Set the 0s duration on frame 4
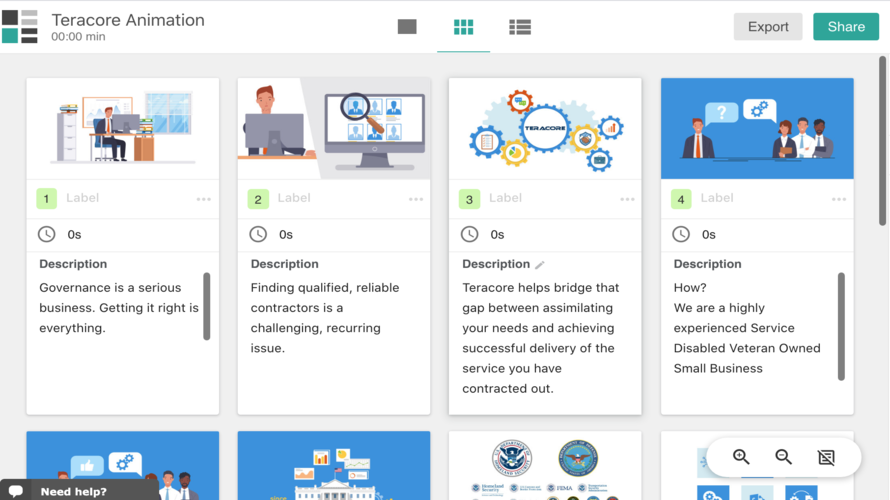 click(x=708, y=234)
